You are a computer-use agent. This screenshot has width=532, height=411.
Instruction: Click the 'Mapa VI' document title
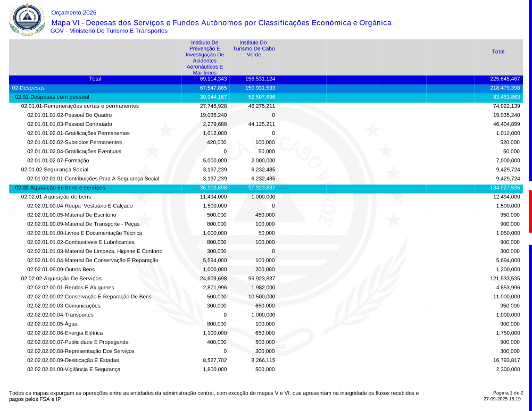221,23
